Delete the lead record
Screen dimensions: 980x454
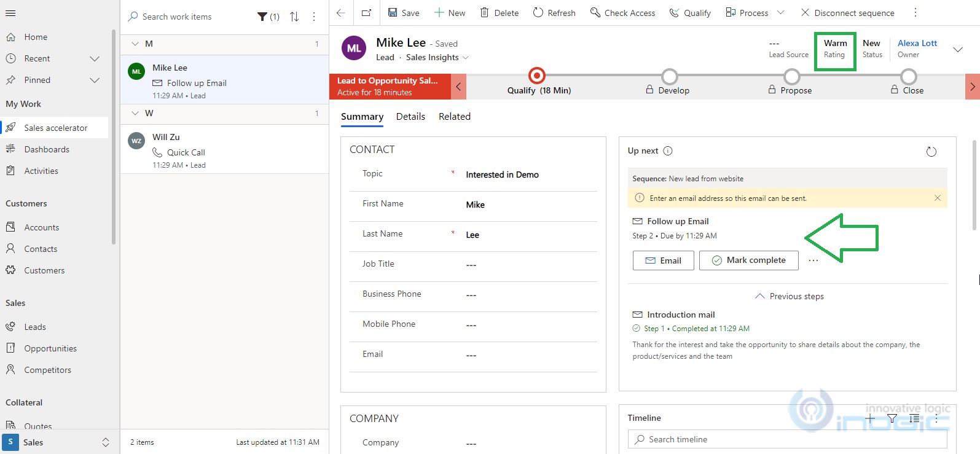tap(499, 13)
